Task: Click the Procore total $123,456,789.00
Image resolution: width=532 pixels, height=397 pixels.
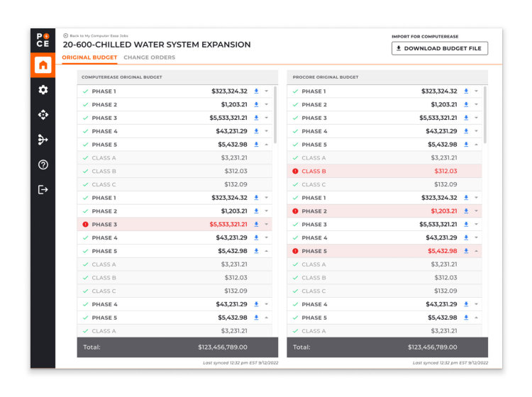Action: click(432, 347)
